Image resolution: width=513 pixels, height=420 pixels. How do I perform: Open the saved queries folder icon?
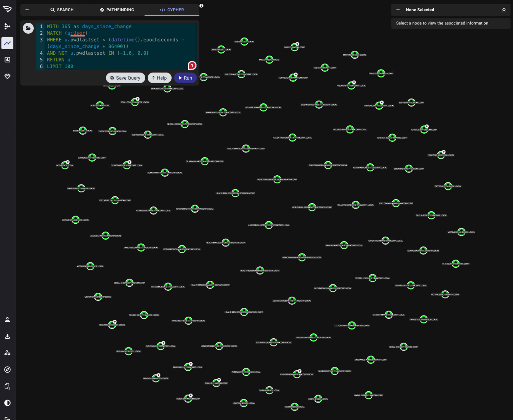(x=28, y=28)
